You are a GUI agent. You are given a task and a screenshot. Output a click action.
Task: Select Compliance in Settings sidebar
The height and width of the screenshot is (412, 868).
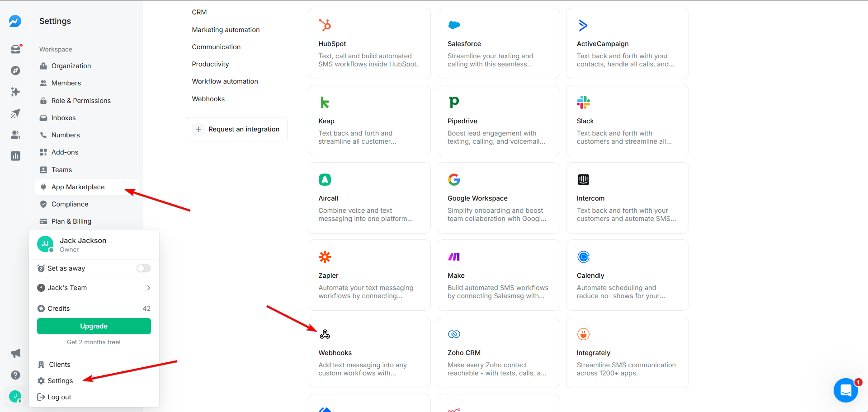[69, 204]
